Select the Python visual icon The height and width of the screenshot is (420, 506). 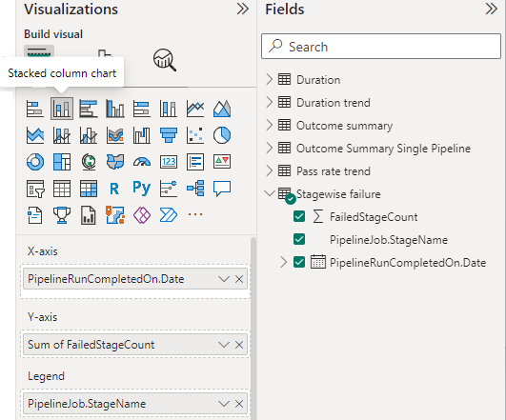tap(142, 189)
